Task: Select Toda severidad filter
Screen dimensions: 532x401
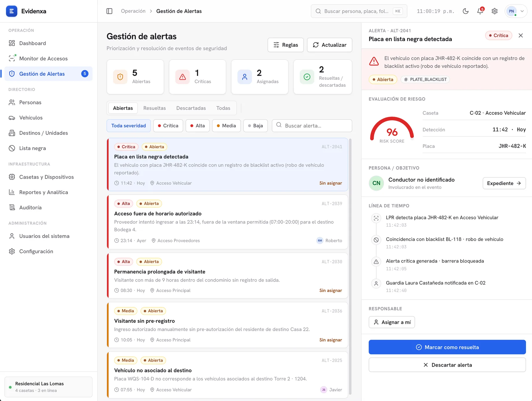Action: (x=129, y=126)
